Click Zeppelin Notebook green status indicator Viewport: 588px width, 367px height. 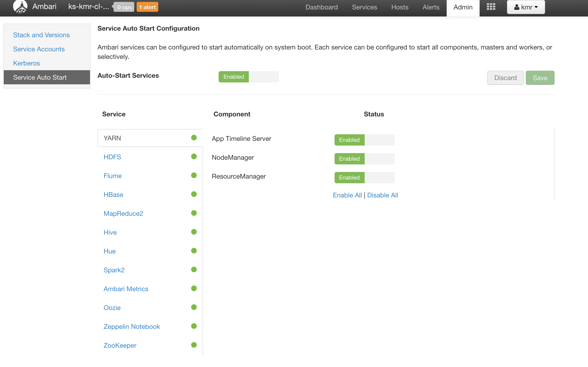coord(194,326)
